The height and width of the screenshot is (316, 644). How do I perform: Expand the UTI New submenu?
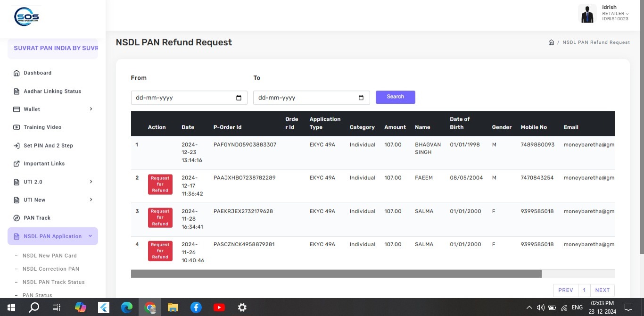tap(91, 200)
